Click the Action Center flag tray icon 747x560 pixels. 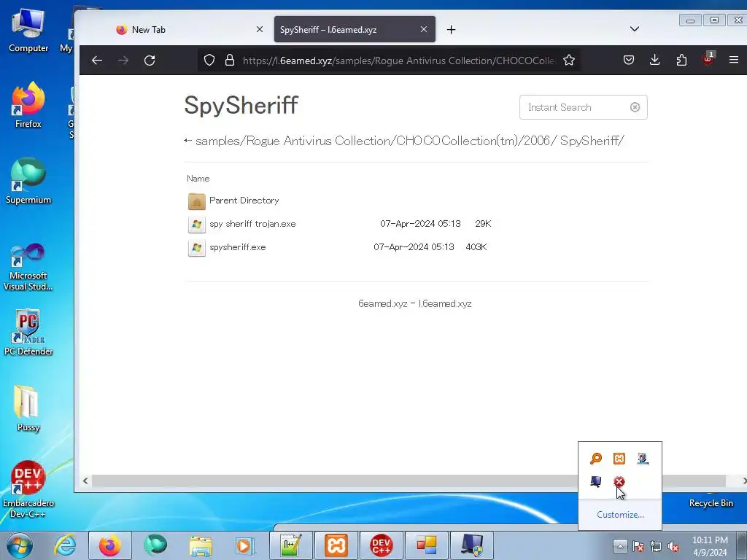(638, 546)
